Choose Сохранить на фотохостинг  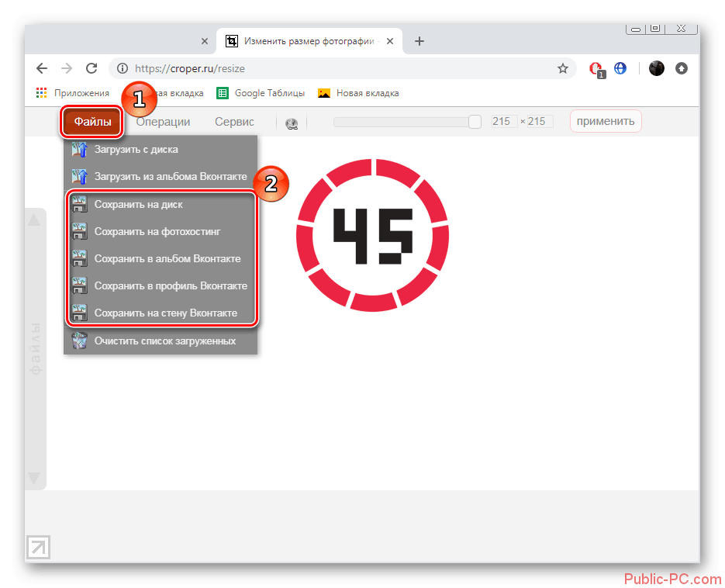(x=161, y=231)
